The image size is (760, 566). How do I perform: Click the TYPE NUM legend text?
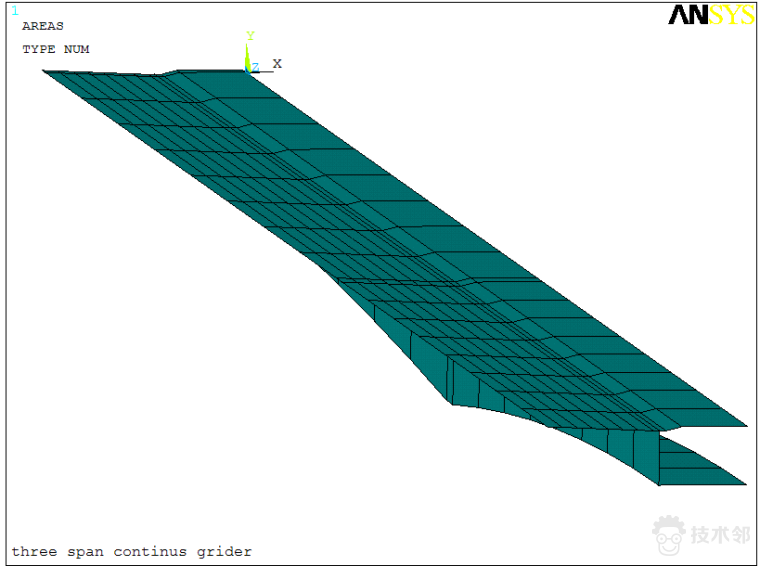point(56,49)
